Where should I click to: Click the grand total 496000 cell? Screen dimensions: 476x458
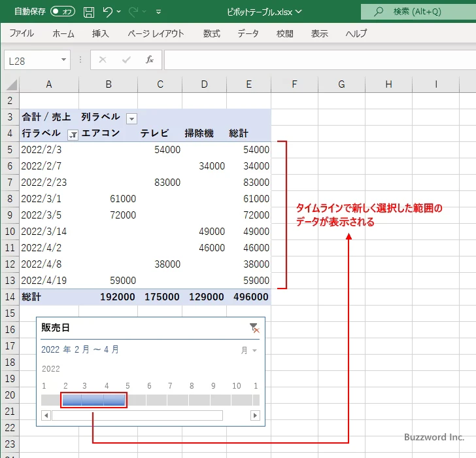point(249,297)
